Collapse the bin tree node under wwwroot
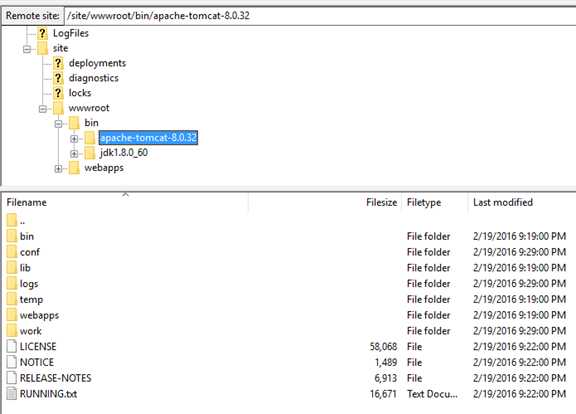This screenshot has height=414, width=576. [x=58, y=124]
